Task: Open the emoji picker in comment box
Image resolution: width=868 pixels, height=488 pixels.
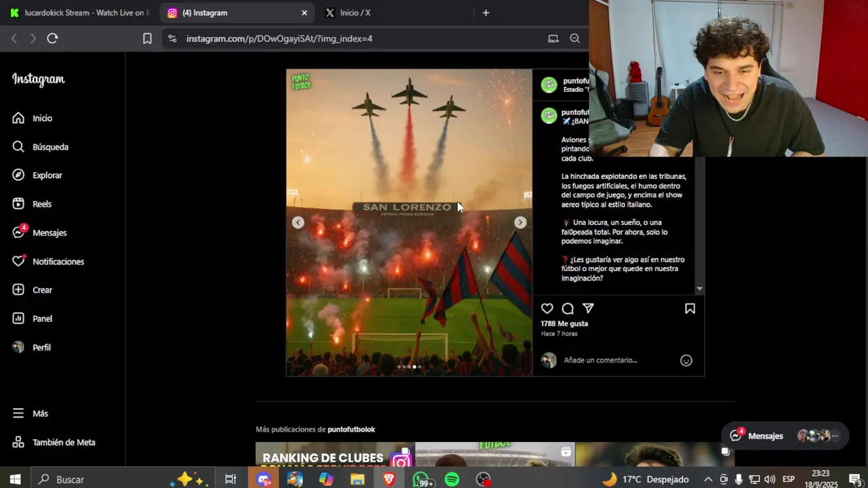Action: point(686,361)
